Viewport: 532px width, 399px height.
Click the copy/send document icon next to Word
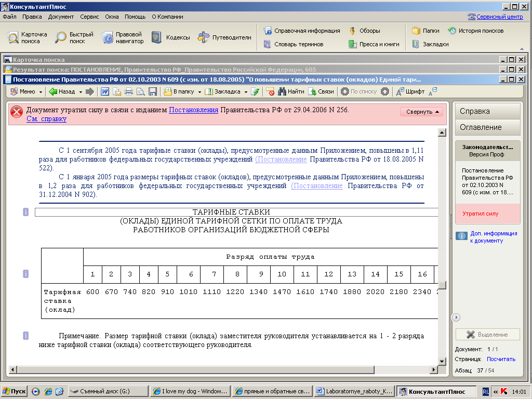pyautogui.click(x=117, y=91)
